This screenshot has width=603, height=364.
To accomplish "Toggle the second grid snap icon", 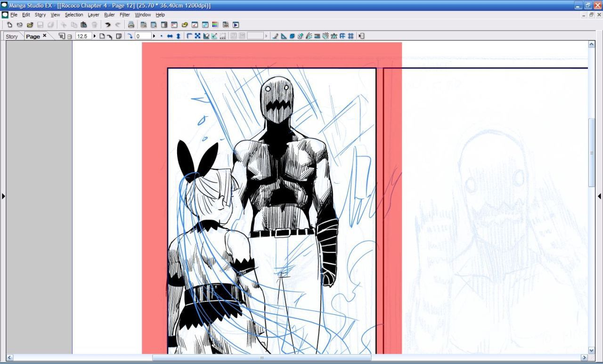I will point(350,36).
